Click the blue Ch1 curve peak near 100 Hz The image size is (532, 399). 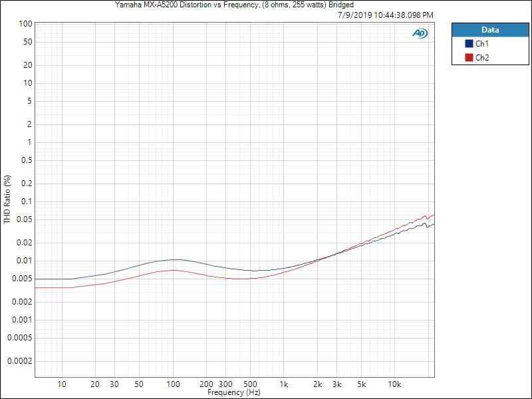tap(174, 259)
